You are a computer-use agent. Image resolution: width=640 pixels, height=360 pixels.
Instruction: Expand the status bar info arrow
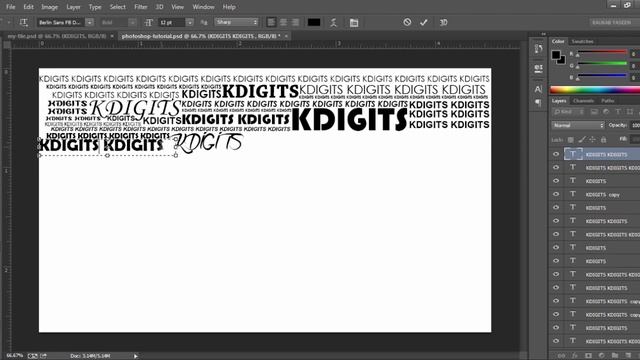coord(136,356)
